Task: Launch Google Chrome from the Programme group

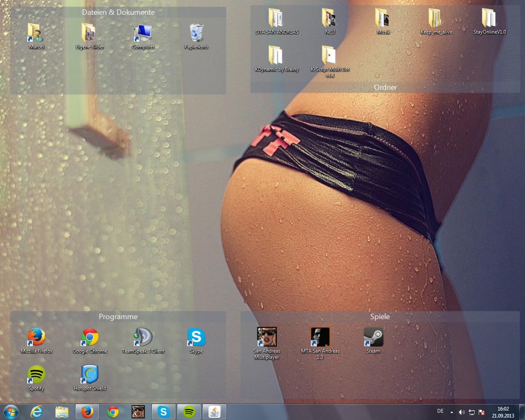Action: click(89, 337)
